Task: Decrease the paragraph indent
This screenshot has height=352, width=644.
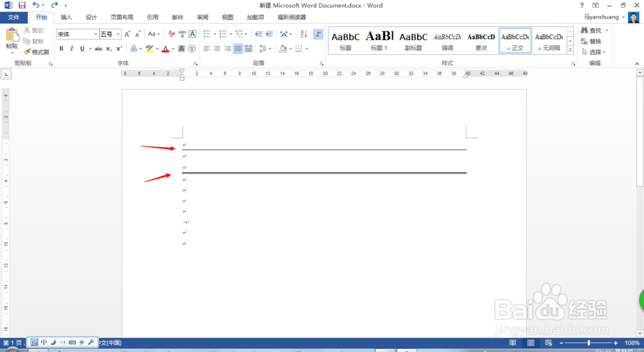Action: (259, 34)
